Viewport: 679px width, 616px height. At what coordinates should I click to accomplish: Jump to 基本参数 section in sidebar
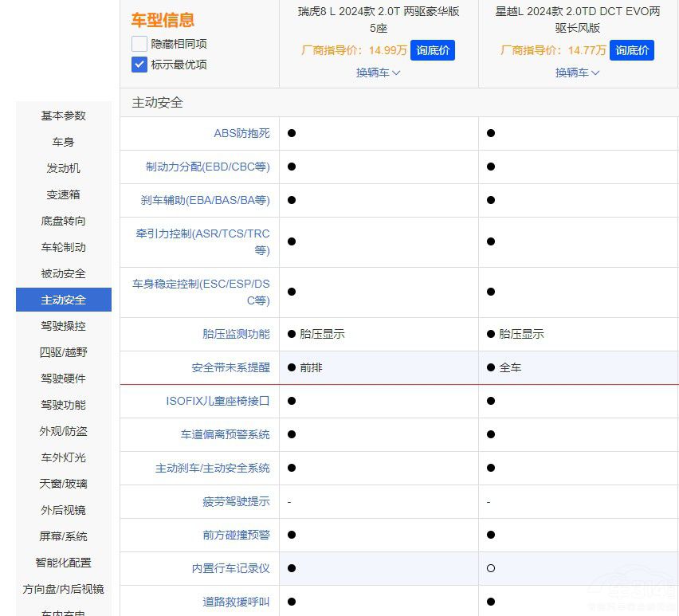pyautogui.click(x=64, y=116)
